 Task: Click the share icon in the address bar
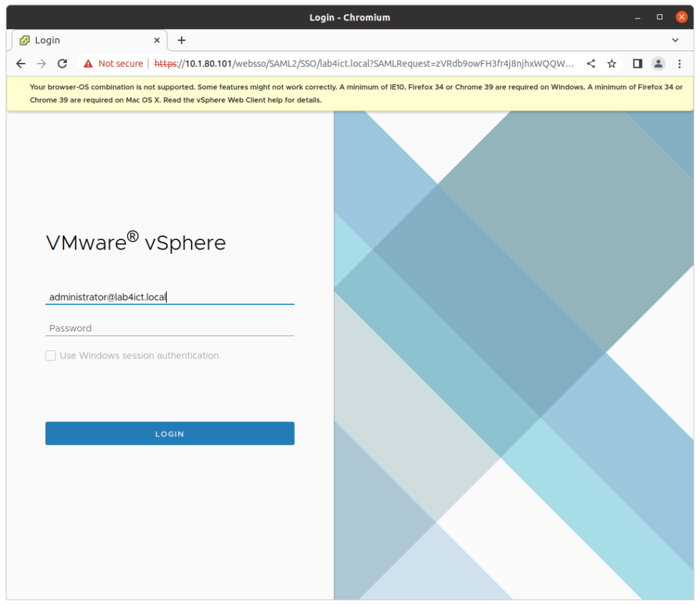[591, 63]
